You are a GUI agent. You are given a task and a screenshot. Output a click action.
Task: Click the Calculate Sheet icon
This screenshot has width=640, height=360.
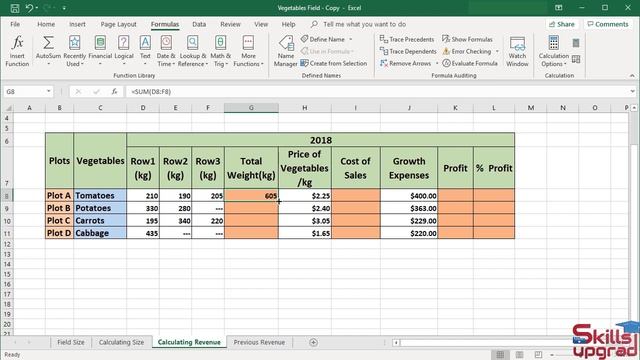[x=576, y=60]
